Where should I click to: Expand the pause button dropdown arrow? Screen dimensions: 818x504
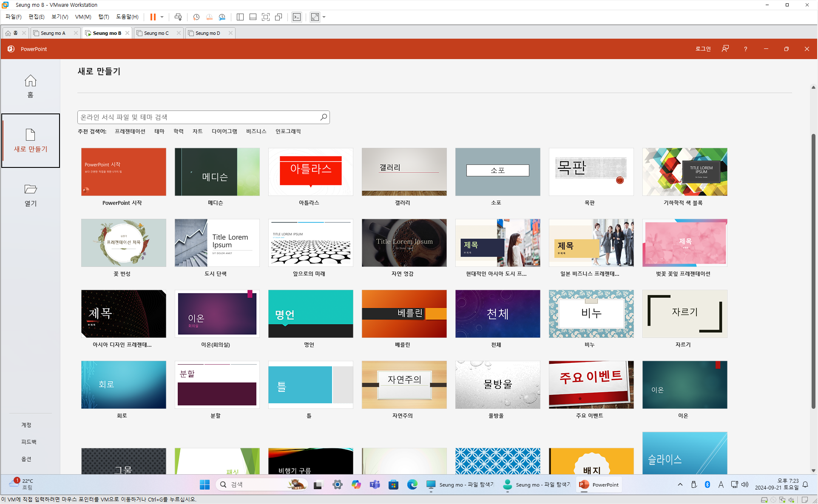point(162,17)
